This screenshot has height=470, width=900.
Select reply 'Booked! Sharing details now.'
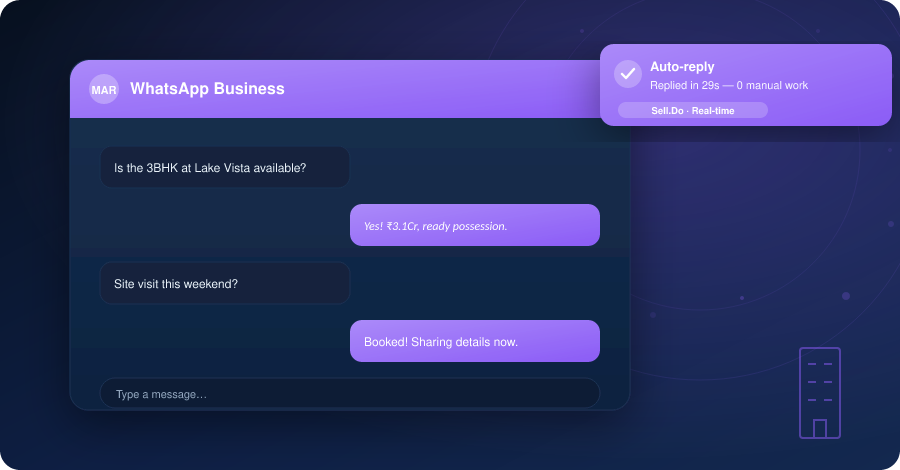click(475, 341)
